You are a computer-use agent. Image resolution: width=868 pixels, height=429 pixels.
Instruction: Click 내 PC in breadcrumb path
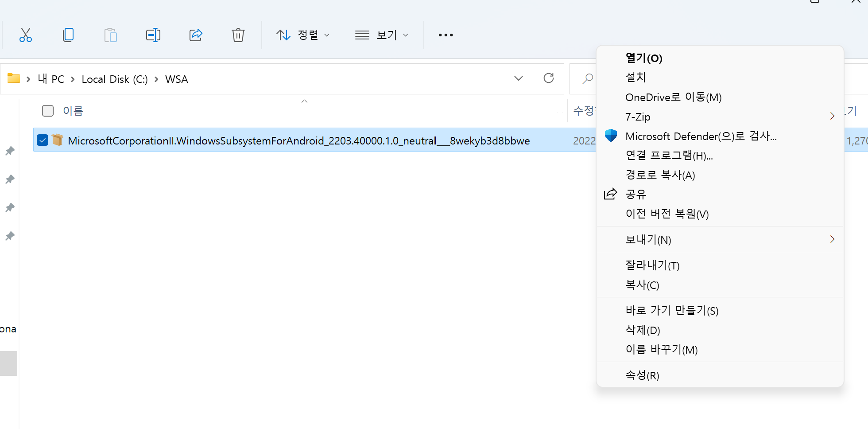tap(51, 79)
